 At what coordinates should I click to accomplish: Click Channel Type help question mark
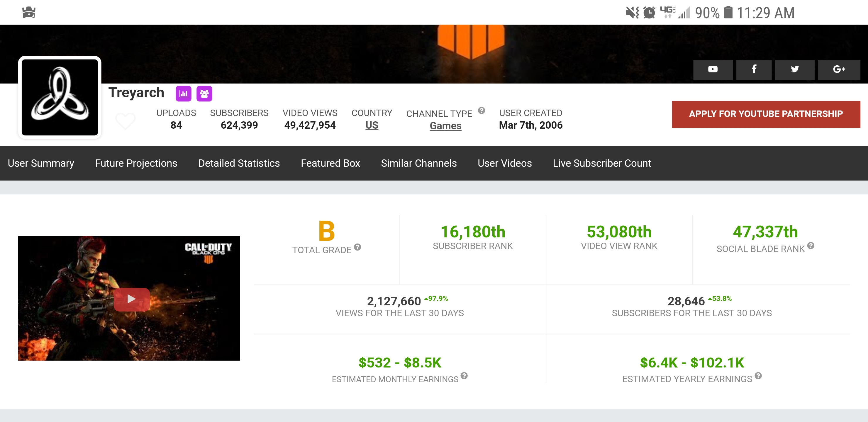coord(482,110)
